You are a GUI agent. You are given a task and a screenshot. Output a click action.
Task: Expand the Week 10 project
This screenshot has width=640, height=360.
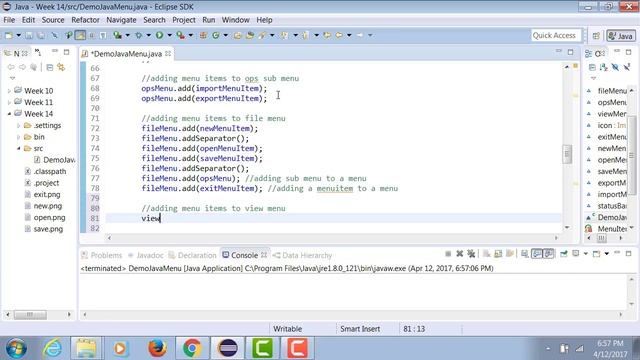[9, 91]
